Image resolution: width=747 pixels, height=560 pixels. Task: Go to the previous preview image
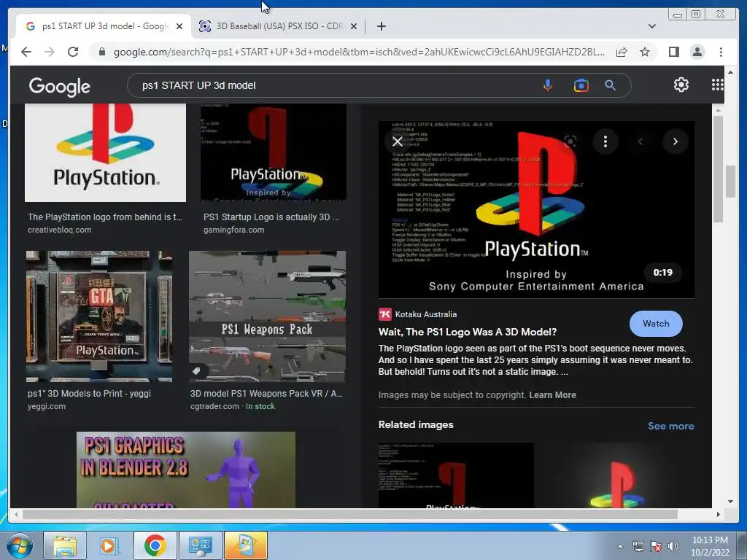click(x=640, y=141)
